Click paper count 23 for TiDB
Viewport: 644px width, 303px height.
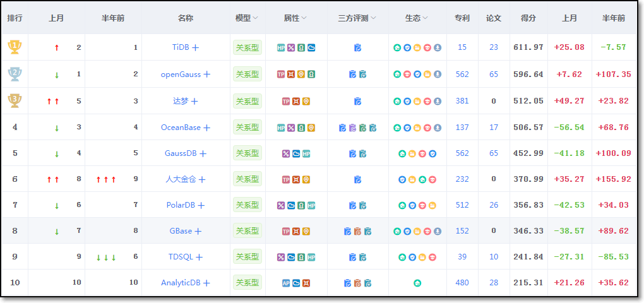pos(494,47)
